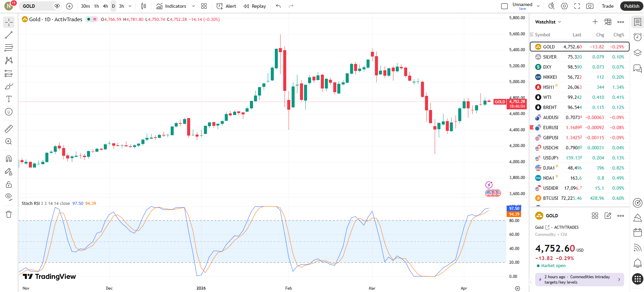Expand the time interval dropdown arrow
The width and height of the screenshot is (644, 292).
tap(130, 6)
